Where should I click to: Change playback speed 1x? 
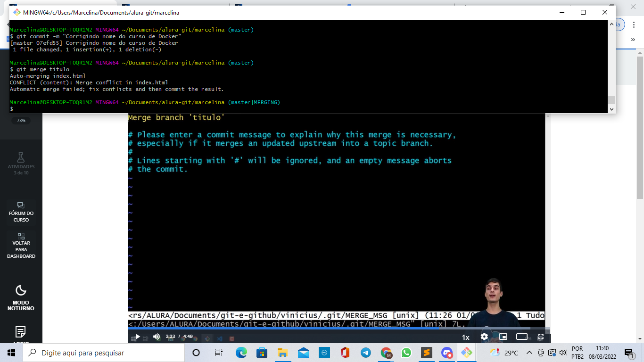[465, 337]
